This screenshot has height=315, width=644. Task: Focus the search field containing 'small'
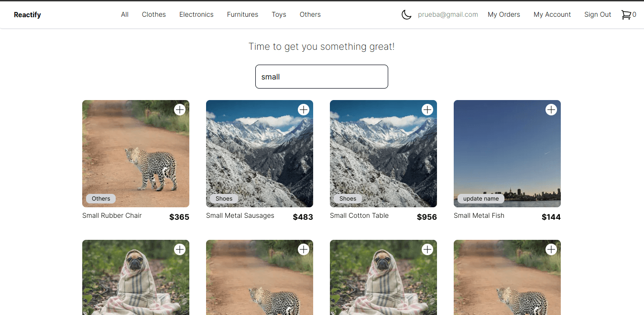click(x=321, y=77)
